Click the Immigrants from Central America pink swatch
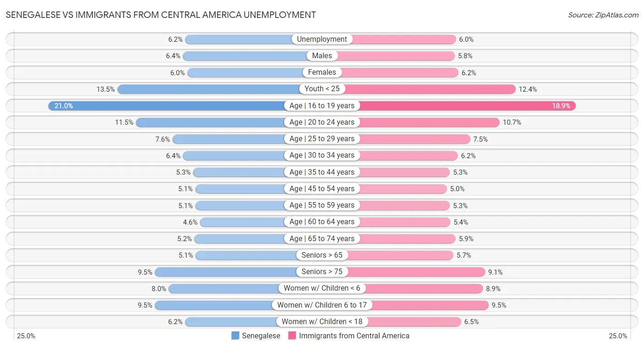Image resolution: width=644 pixels, height=347 pixels. pyautogui.click(x=292, y=336)
